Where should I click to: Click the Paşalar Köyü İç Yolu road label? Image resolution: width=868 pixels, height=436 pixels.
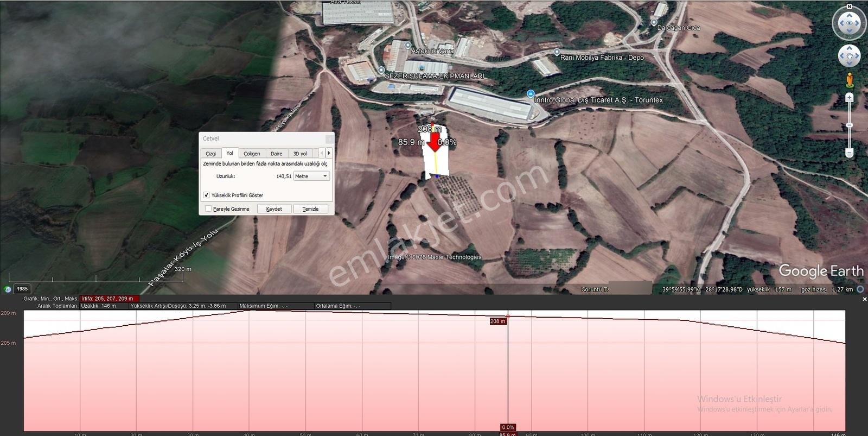184,256
